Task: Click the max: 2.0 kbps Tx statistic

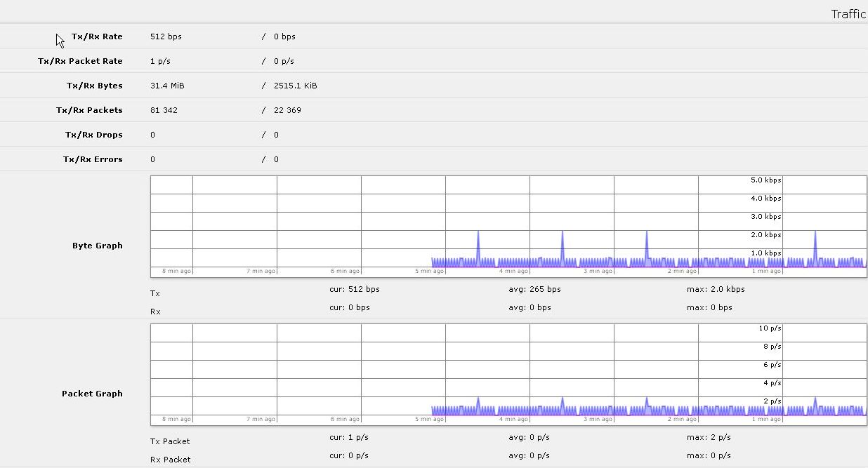Action: point(716,289)
